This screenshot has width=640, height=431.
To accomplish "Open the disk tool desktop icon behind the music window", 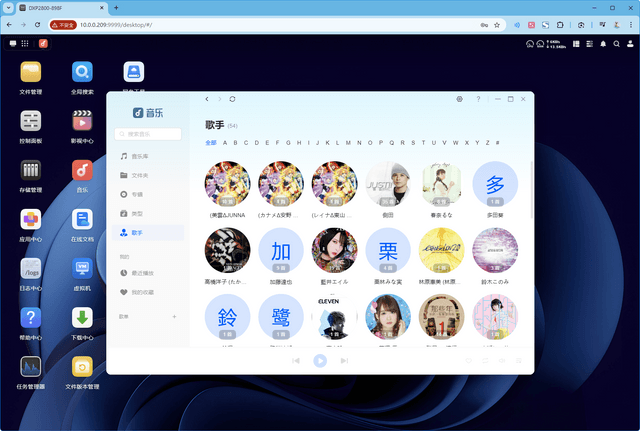I will pyautogui.click(x=134, y=73).
